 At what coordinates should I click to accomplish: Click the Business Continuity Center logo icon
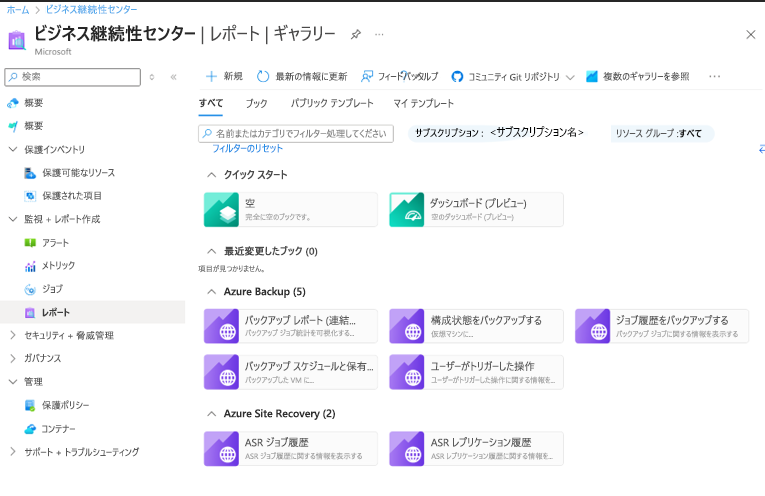point(17,40)
